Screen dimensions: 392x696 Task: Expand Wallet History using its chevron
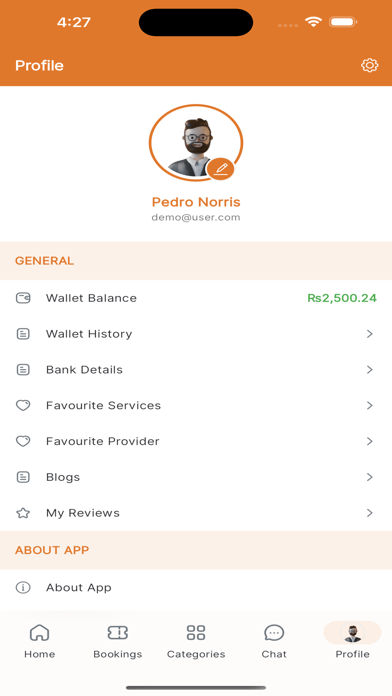coord(369,334)
